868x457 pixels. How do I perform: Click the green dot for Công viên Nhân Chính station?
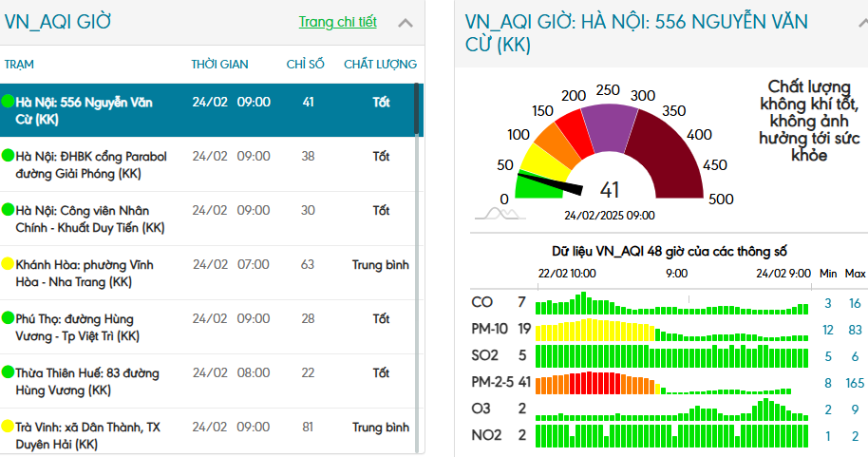(x=8, y=210)
